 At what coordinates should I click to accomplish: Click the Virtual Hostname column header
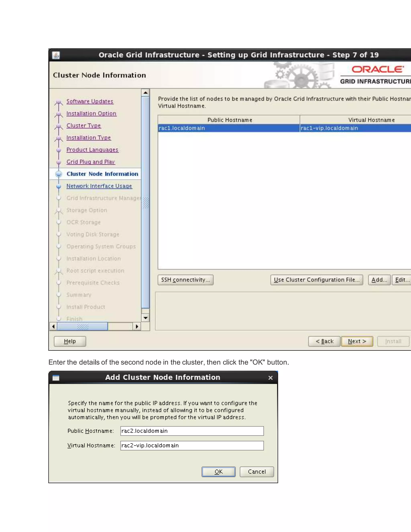pyautogui.click(x=355, y=120)
